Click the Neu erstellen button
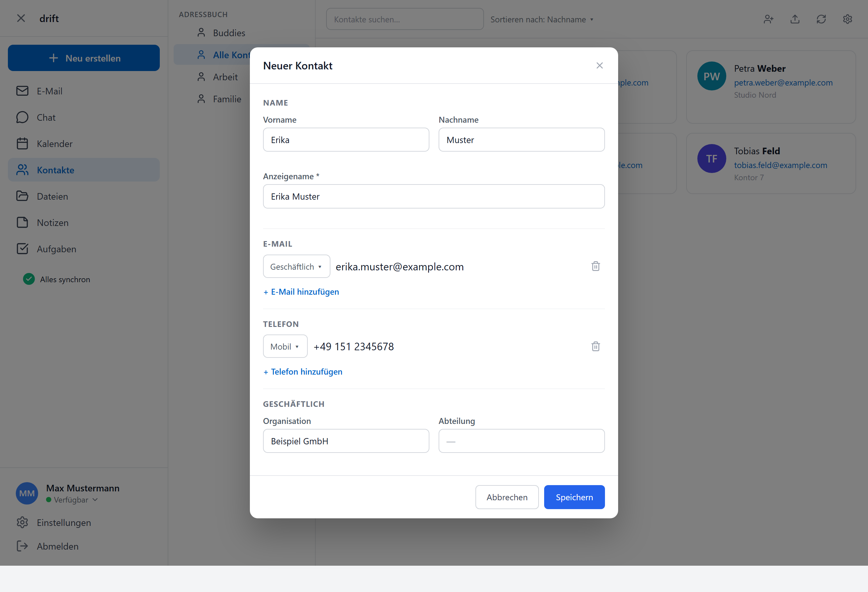 point(84,58)
